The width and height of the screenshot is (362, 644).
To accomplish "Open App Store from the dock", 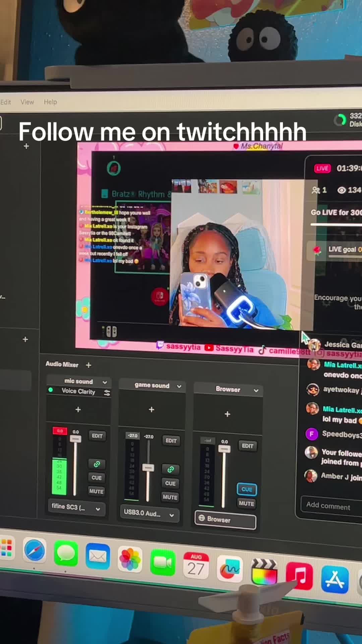I will tap(335, 579).
